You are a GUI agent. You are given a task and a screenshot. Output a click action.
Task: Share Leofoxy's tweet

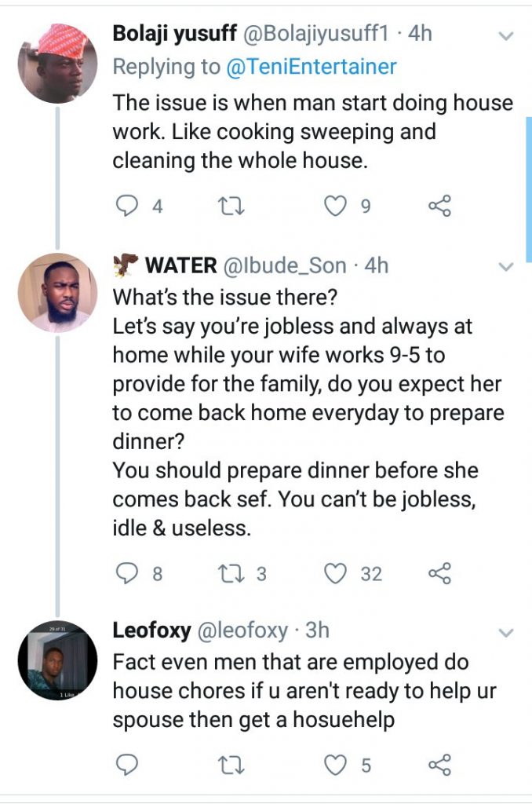(439, 765)
